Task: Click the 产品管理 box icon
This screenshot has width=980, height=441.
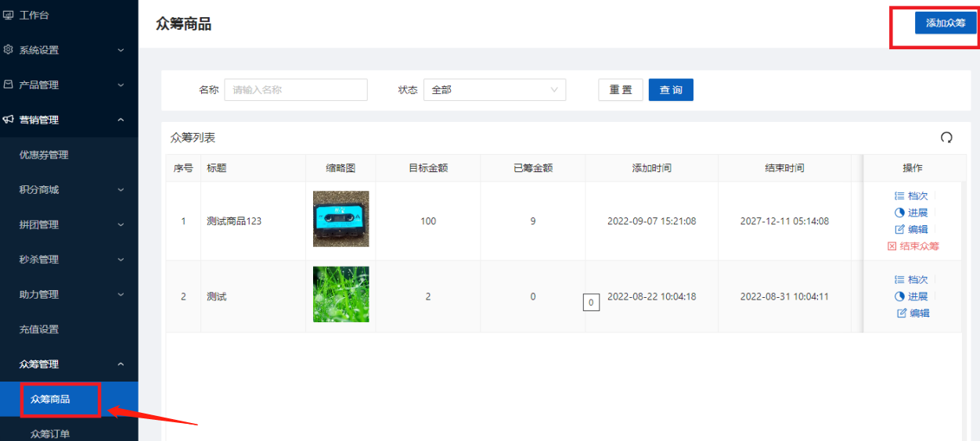Action: [9, 84]
